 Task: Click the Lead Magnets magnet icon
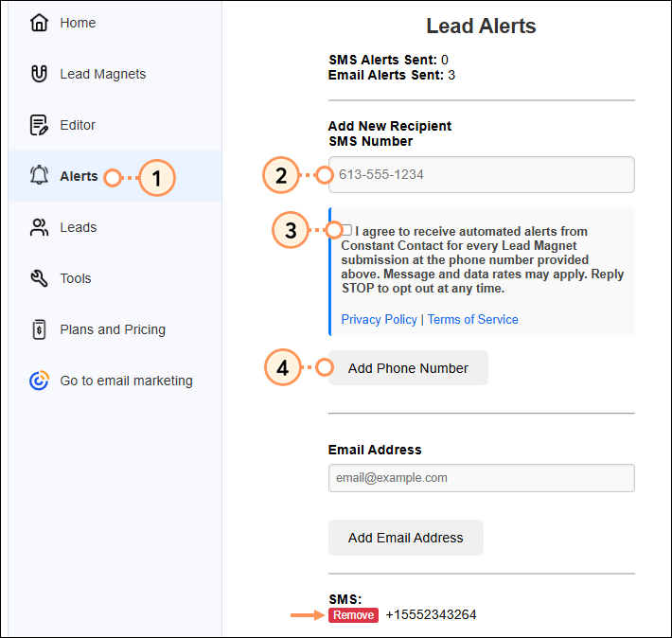coord(39,74)
